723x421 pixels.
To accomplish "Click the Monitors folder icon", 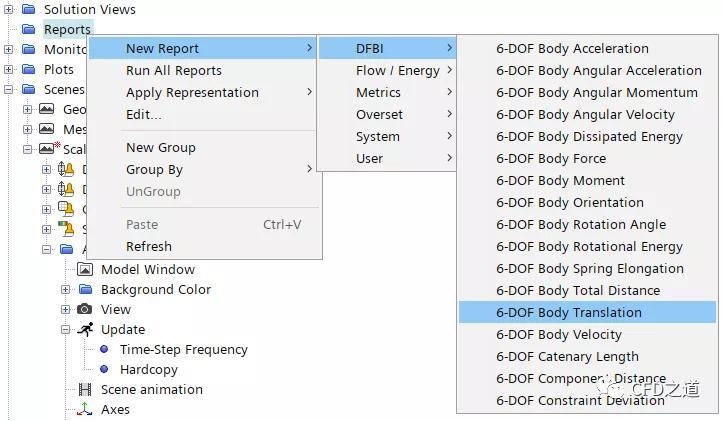I will point(29,49).
